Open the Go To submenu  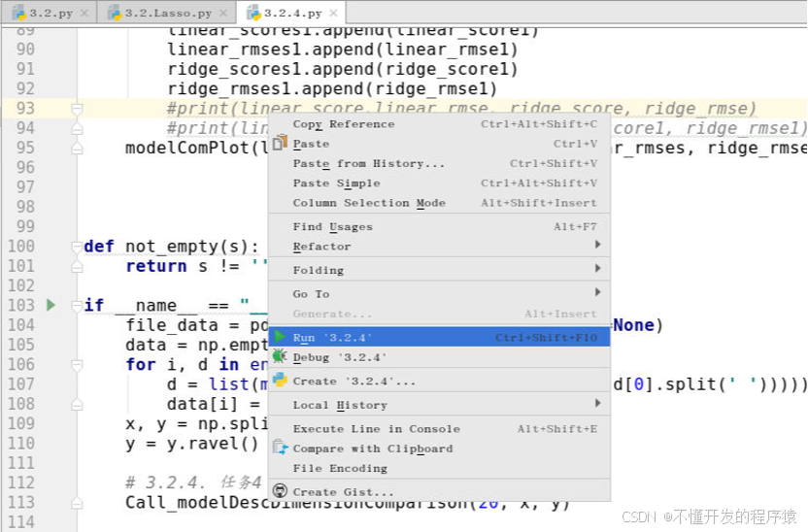tap(439, 293)
